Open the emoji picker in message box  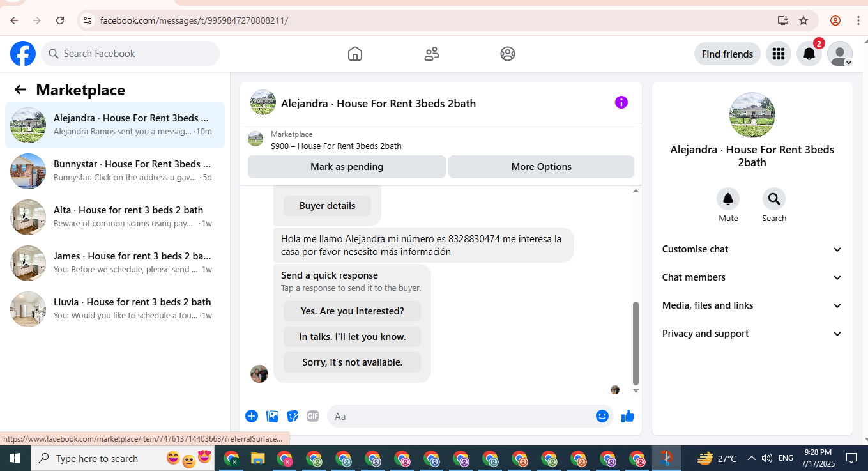602,416
